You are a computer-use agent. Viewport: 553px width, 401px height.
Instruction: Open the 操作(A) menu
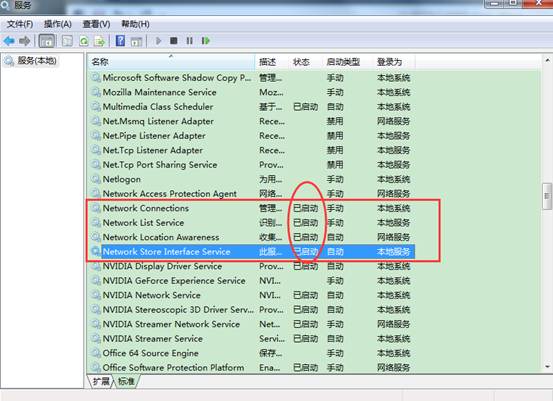tap(58, 24)
